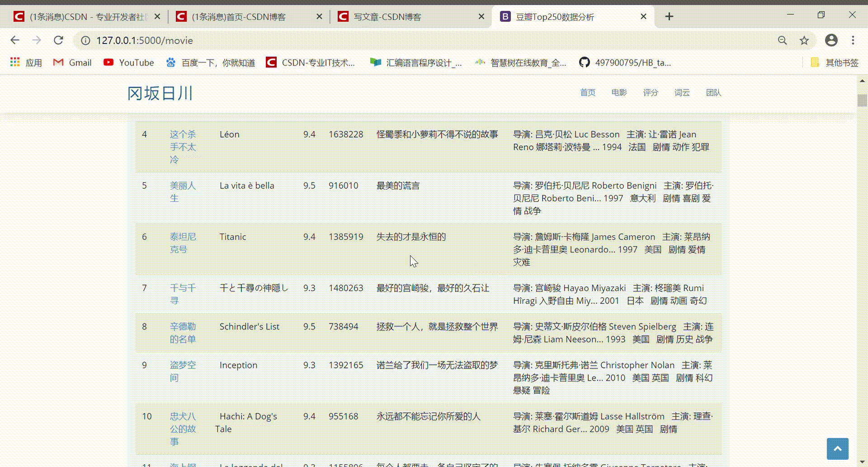Open the 评分 nav item
Screen dimensions: 868x467
(x=651, y=92)
